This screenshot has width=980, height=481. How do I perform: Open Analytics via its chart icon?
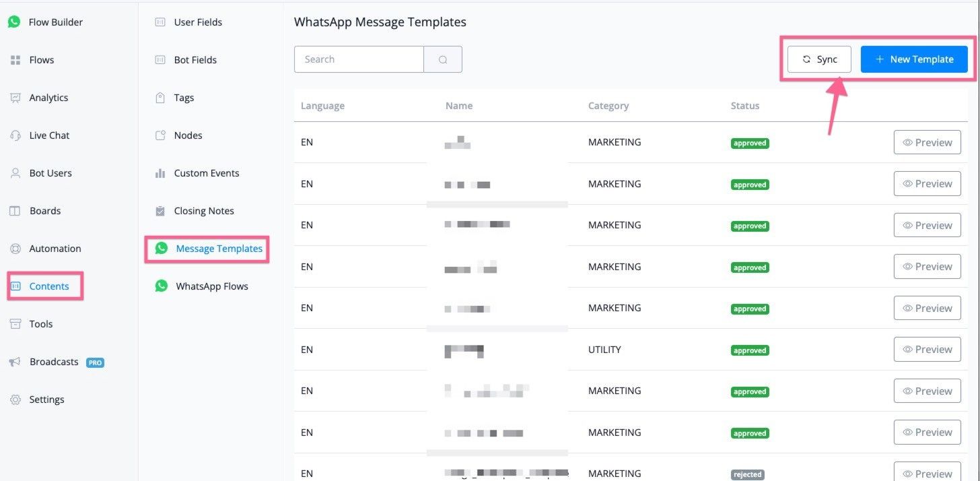point(15,98)
